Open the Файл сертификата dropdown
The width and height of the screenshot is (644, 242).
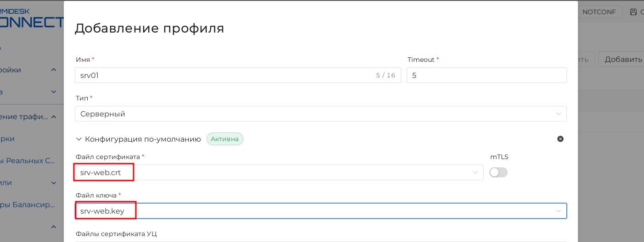(x=279, y=172)
